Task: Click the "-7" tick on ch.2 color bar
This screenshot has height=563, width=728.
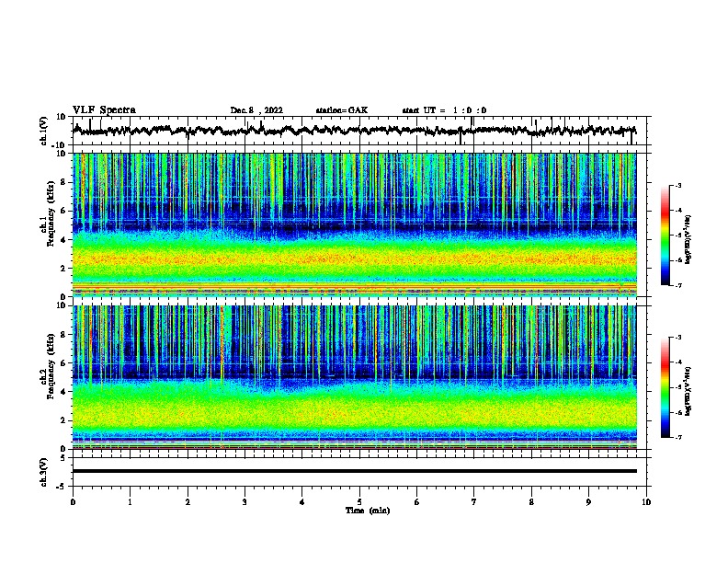Action: tap(678, 437)
